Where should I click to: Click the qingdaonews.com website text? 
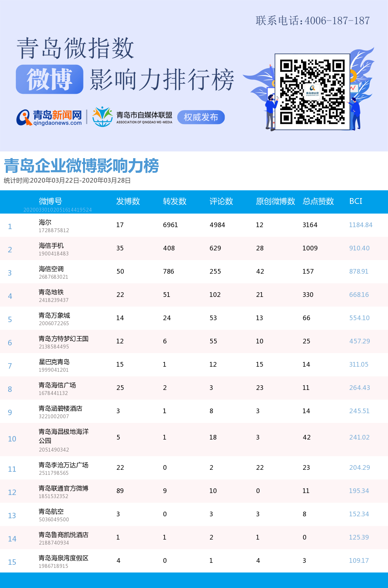pos(57,123)
